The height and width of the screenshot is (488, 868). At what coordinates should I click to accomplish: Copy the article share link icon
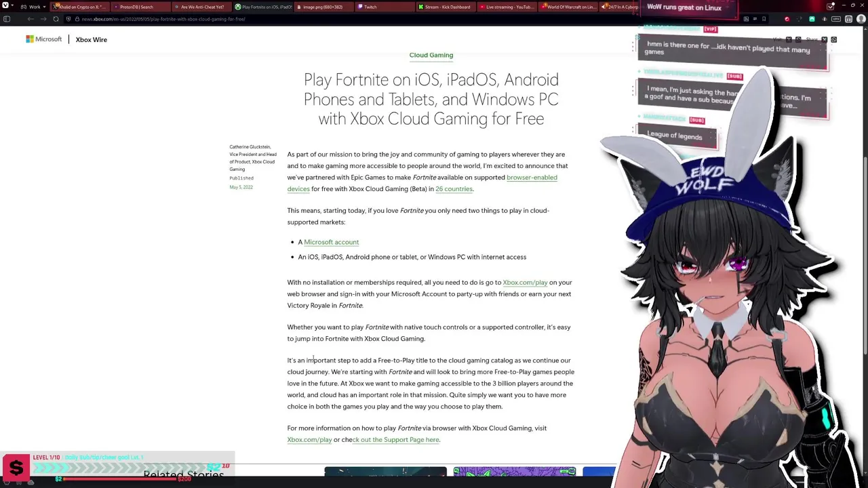pyautogui.click(x=833, y=40)
